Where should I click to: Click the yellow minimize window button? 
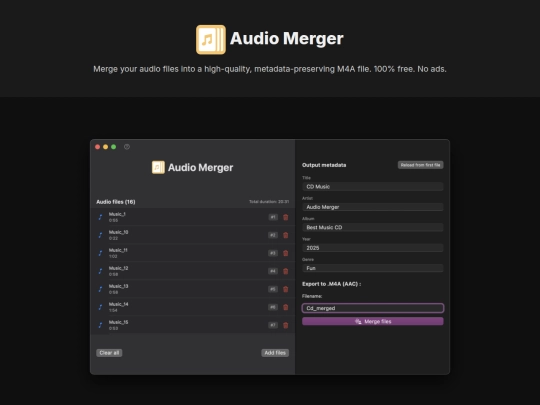click(105, 147)
